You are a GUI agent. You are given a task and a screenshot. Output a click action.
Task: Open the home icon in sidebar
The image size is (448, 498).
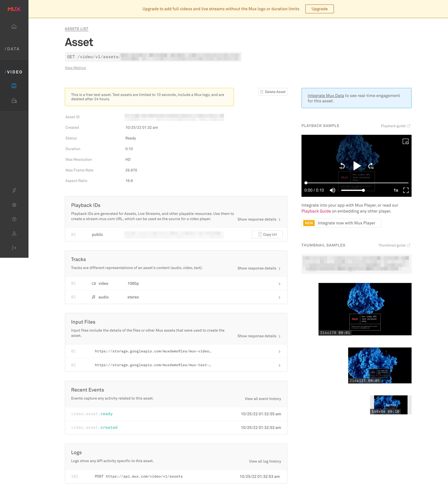coord(14,26)
